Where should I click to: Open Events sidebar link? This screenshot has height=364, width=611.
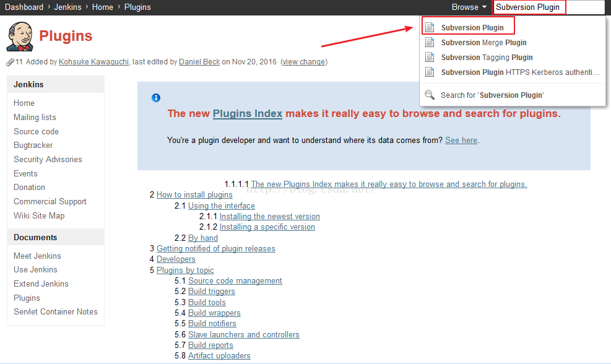pyautogui.click(x=25, y=173)
